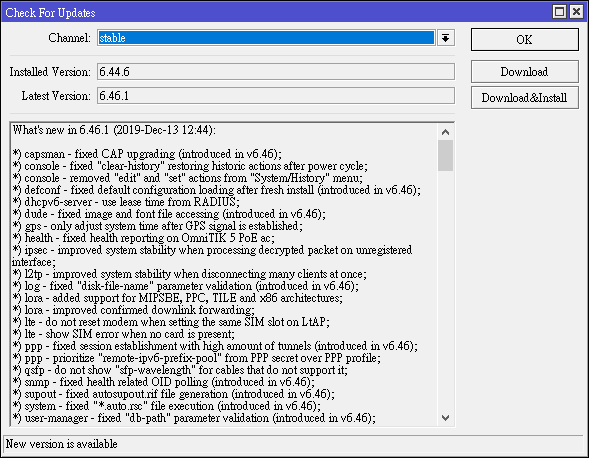Click the console "clear-history" changelog line

point(190,166)
